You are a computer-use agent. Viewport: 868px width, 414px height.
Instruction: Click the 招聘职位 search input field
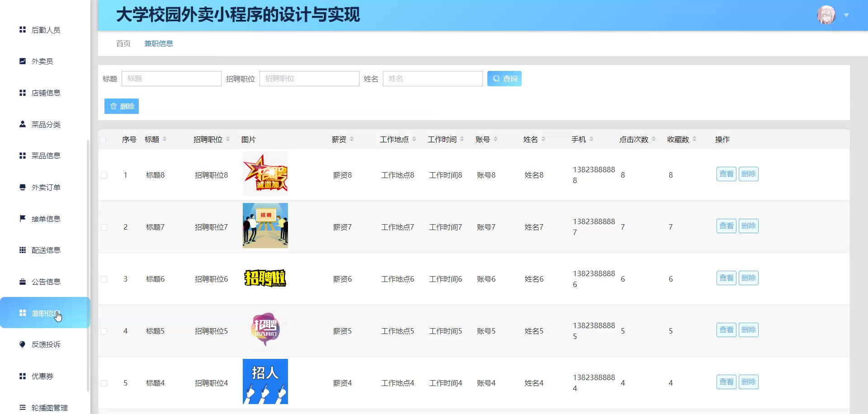point(309,79)
